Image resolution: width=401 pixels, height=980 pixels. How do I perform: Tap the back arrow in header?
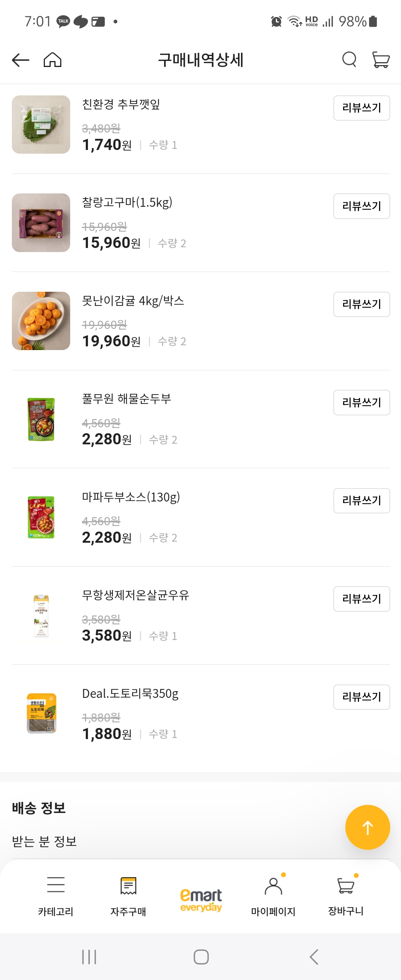[20, 60]
